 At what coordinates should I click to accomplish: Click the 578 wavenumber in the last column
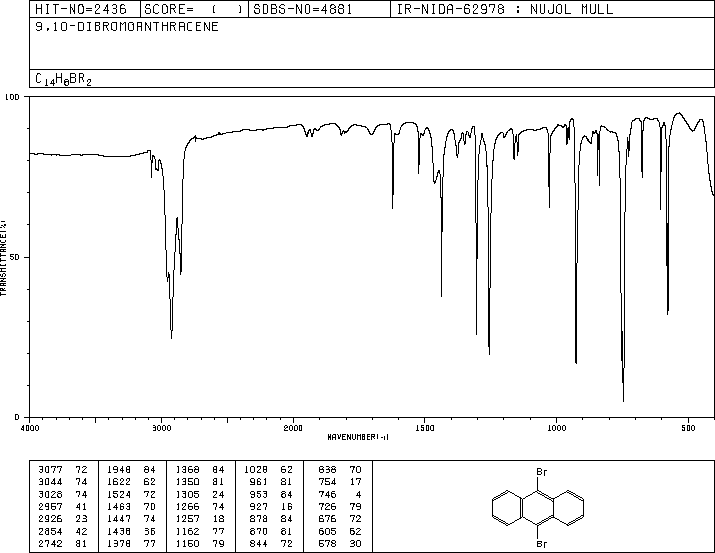(x=327, y=543)
